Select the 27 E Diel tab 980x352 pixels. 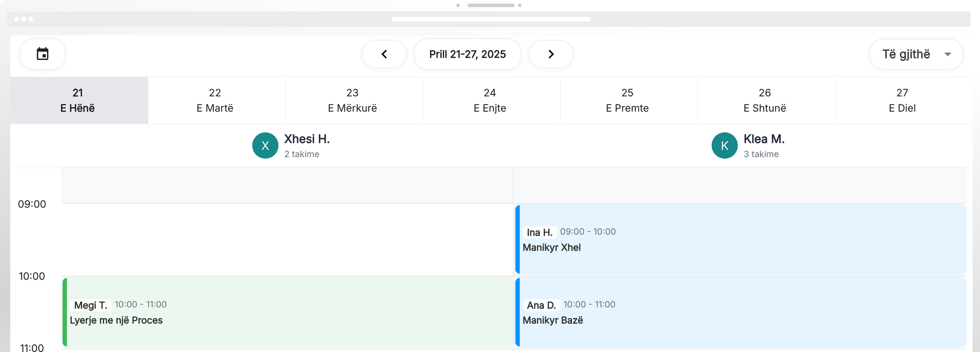tap(902, 101)
